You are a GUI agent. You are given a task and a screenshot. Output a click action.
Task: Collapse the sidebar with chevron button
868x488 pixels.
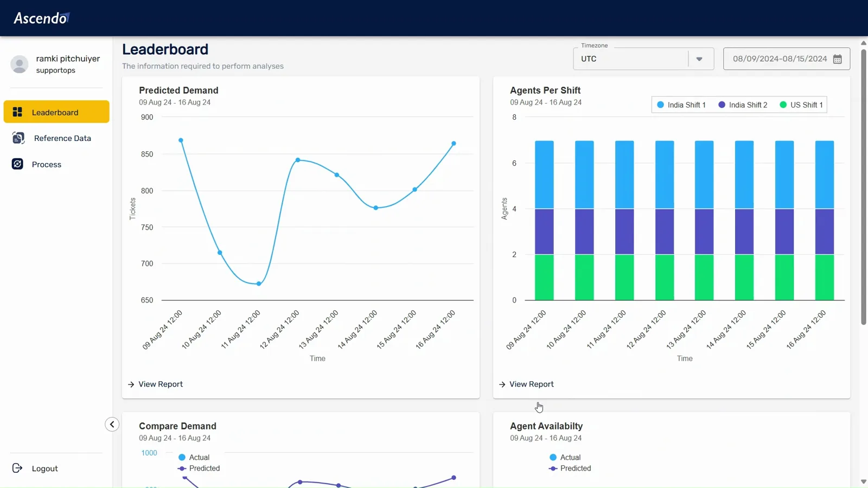pos(112,424)
